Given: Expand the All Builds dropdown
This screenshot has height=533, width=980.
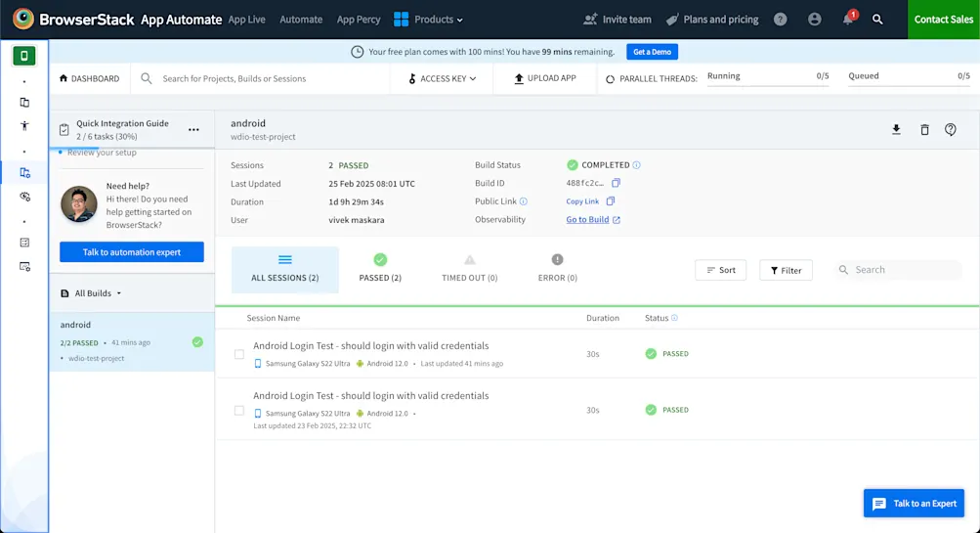Looking at the screenshot, I should coord(91,292).
